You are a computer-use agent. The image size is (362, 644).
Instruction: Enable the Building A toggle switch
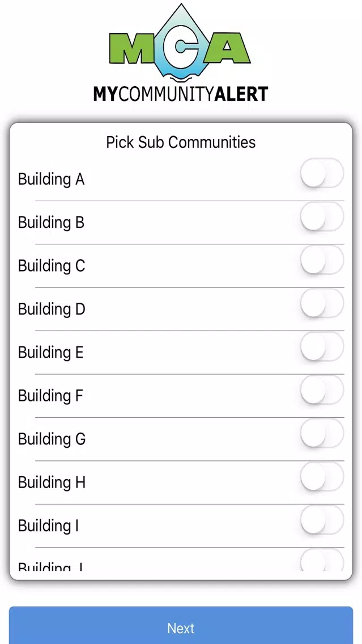tap(322, 173)
